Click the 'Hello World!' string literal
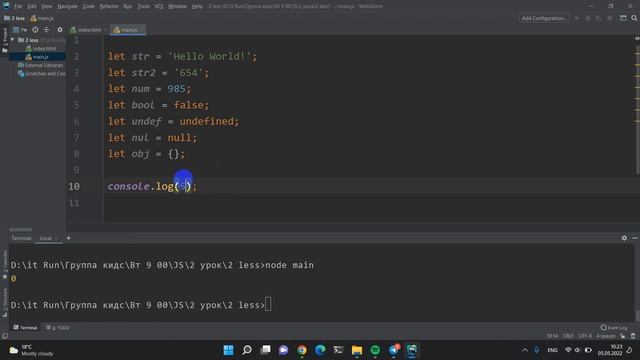This screenshot has height=360, width=640. pos(210,56)
